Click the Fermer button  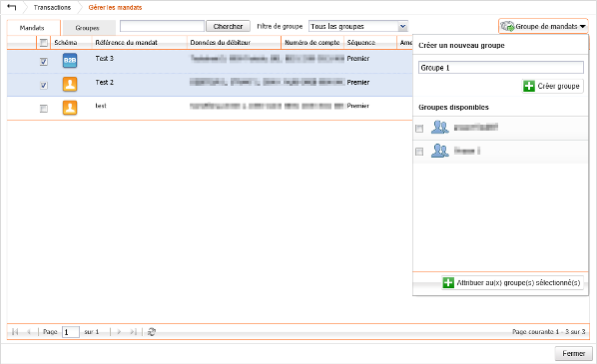573,353
